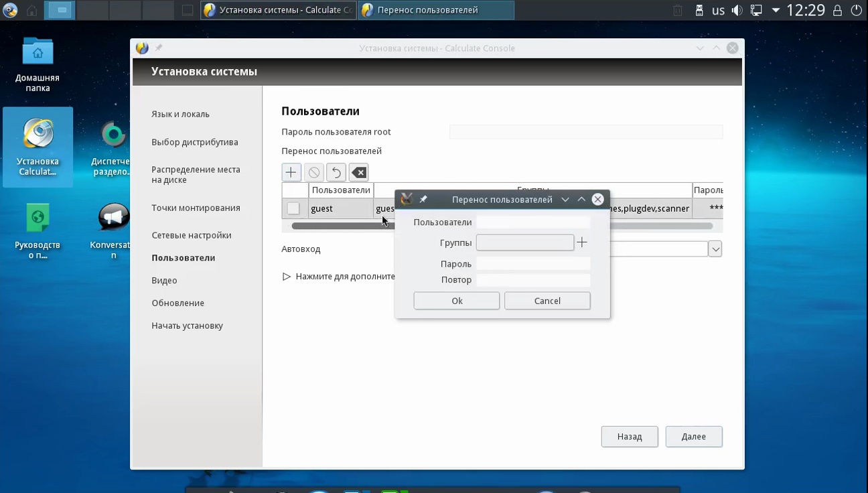Go to Точки монтирования step
The width and height of the screenshot is (868, 493).
pos(196,208)
